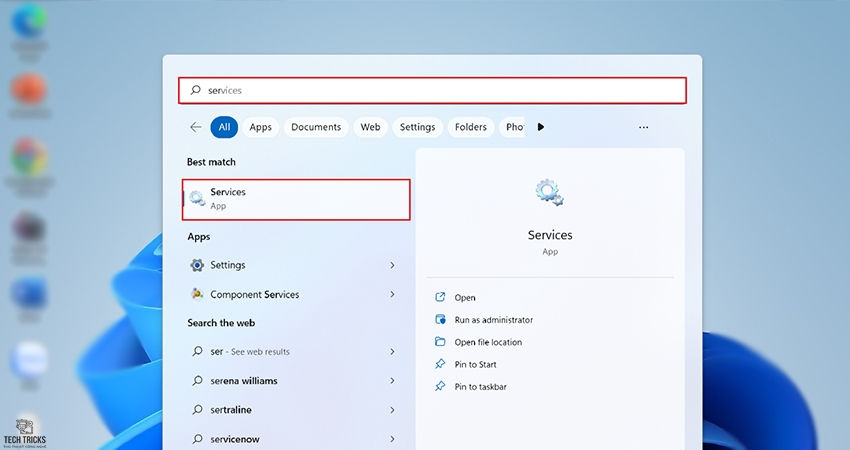Click the Settings gear icon in Apps list
This screenshot has width=850, height=450.
pyautogui.click(x=197, y=265)
